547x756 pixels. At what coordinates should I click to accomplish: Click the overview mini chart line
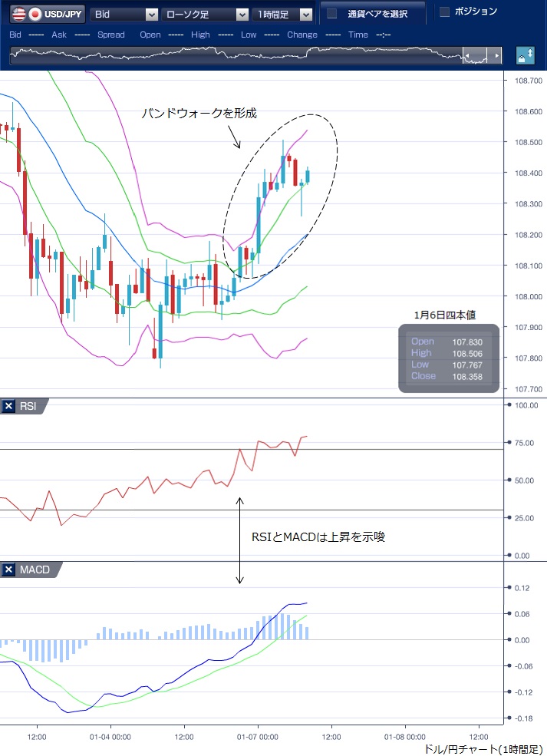(230, 55)
